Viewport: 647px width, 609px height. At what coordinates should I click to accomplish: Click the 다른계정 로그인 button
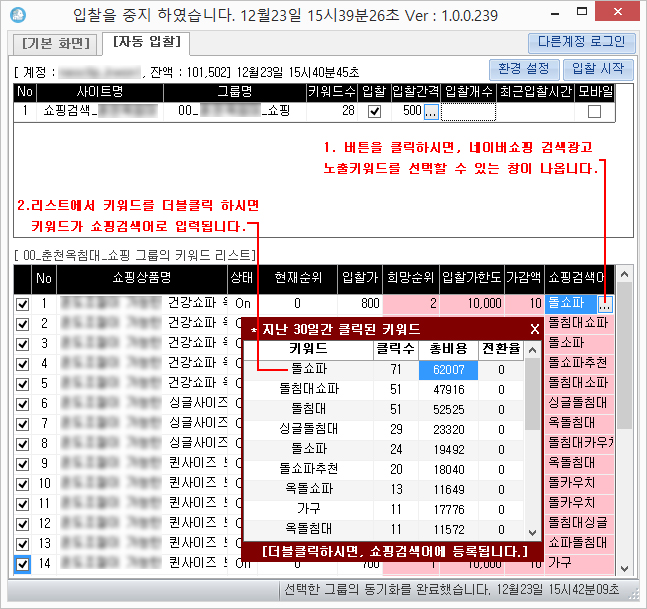pos(582,42)
